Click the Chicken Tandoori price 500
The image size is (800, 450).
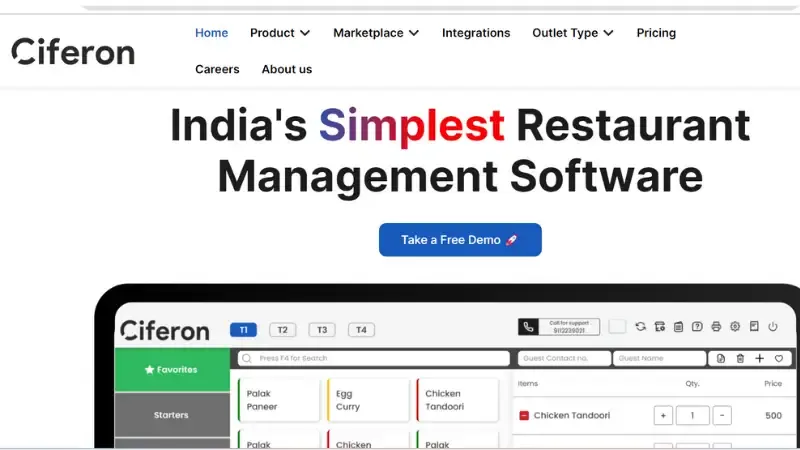pos(773,415)
